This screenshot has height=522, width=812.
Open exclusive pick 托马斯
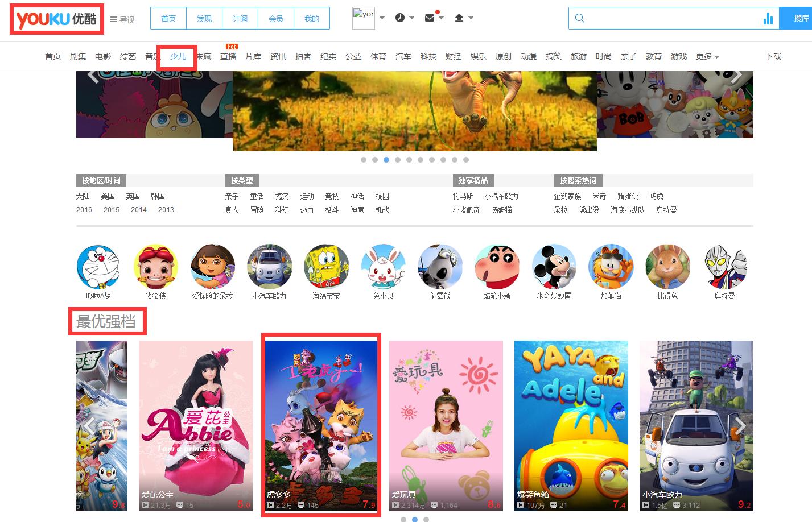tap(463, 196)
